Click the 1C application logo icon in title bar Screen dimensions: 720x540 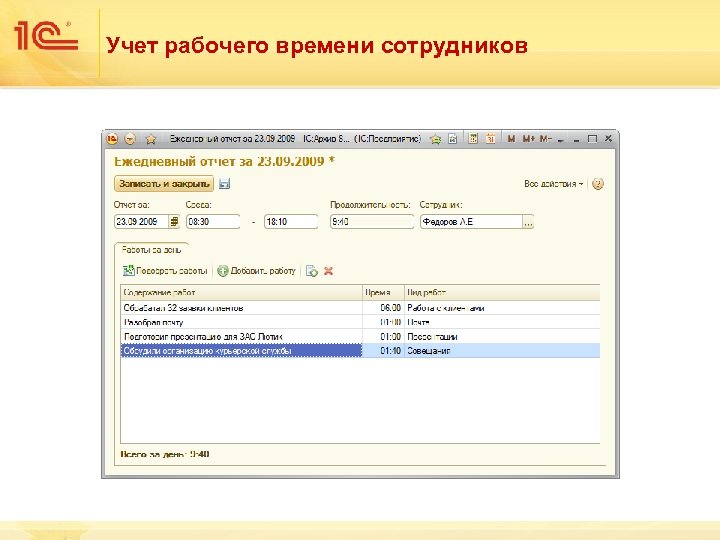tap(112, 139)
